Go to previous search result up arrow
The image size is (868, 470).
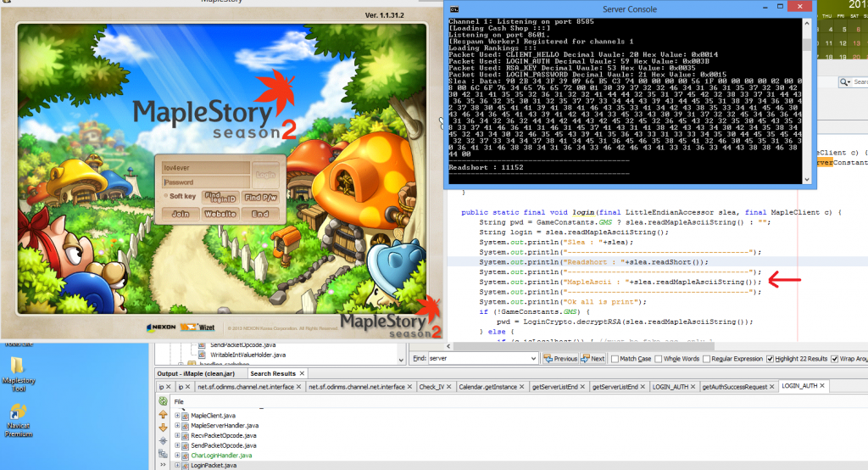(x=164, y=415)
